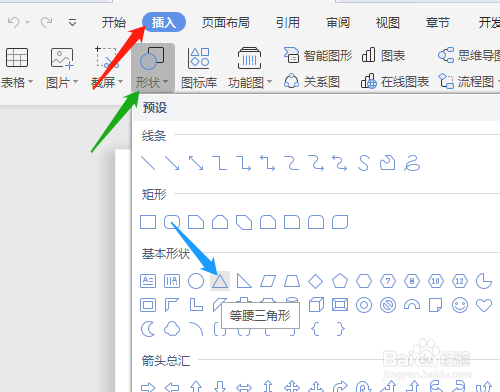Select the diamond shape
This screenshot has width=500, height=392.
[316, 281]
